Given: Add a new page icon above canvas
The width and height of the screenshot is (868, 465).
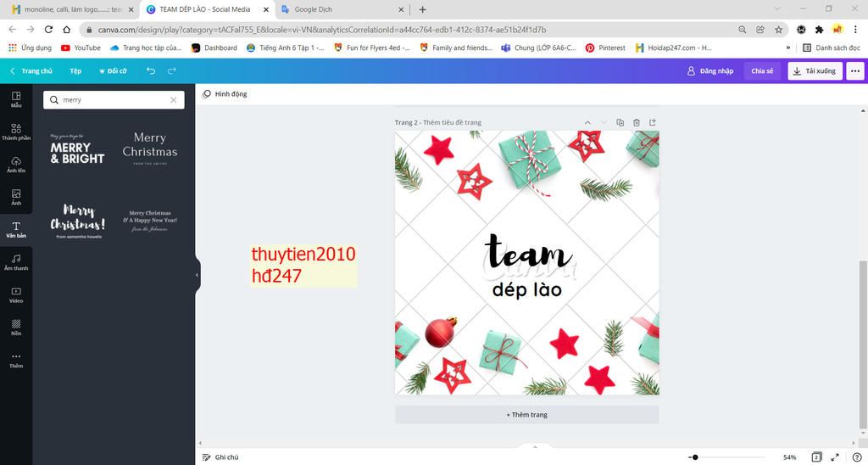Looking at the screenshot, I should coord(653,122).
